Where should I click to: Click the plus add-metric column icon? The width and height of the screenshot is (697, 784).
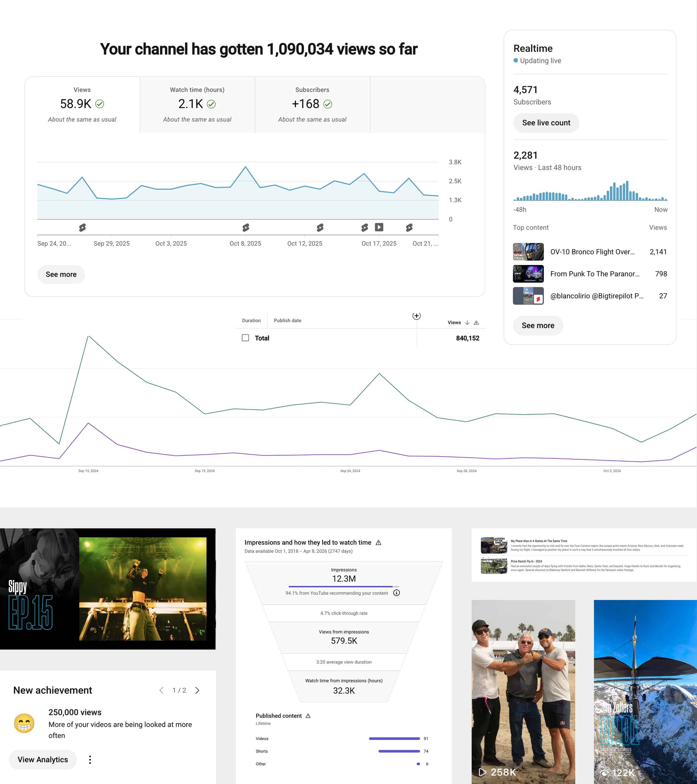coord(416,316)
